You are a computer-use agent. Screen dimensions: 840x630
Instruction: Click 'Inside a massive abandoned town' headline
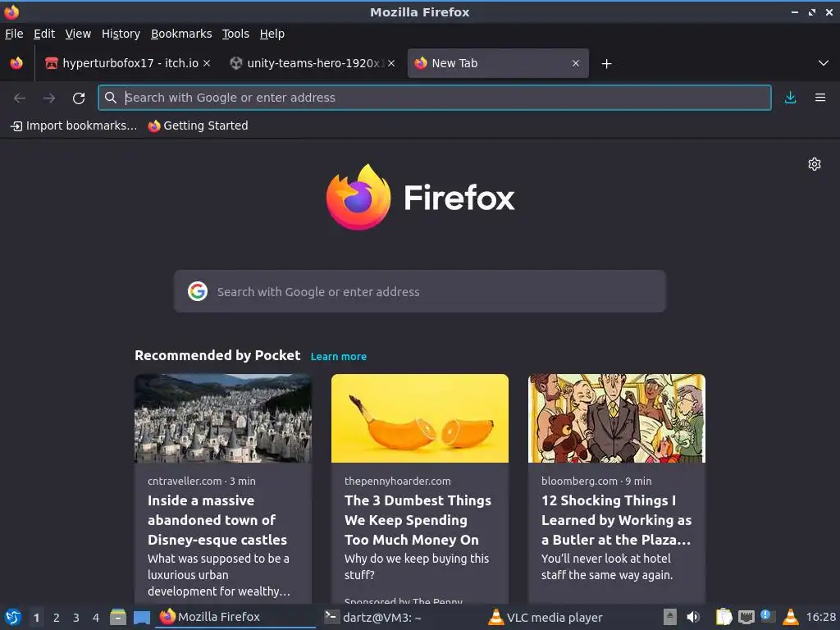pos(217,520)
